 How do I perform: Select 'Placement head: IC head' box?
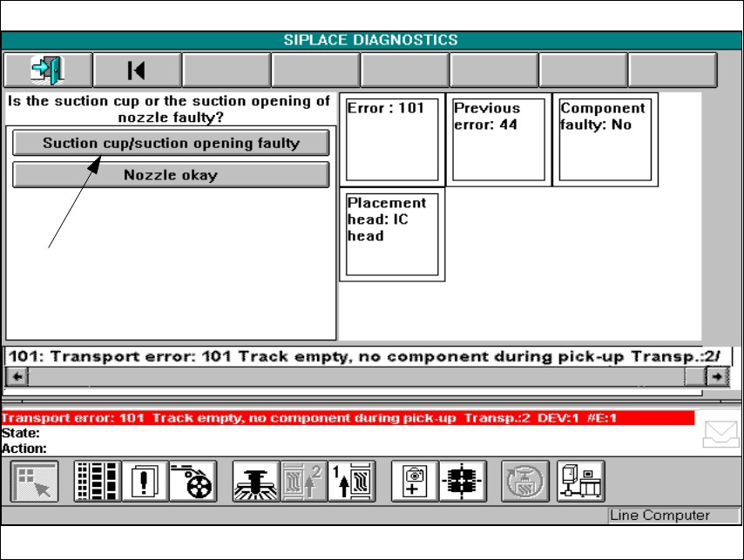click(x=392, y=234)
